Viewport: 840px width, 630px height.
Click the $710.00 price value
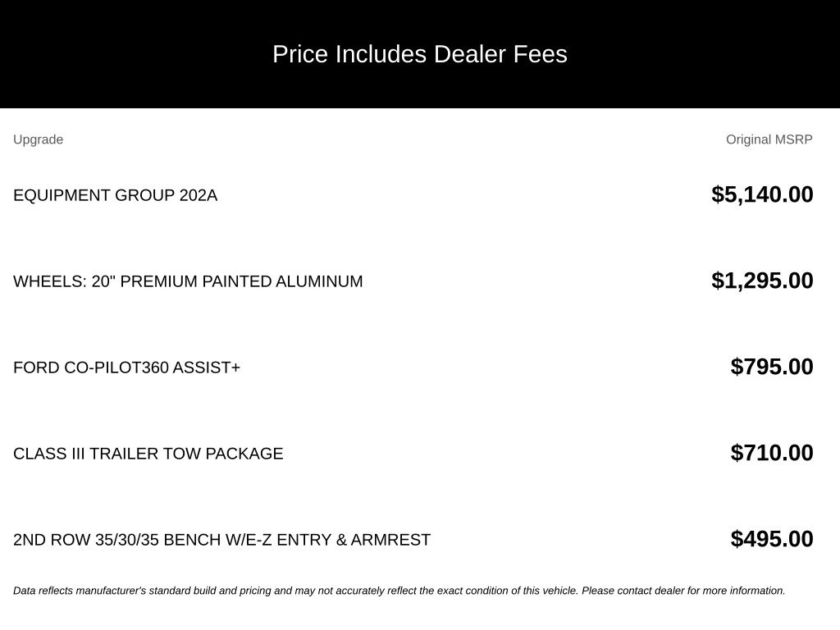click(772, 453)
